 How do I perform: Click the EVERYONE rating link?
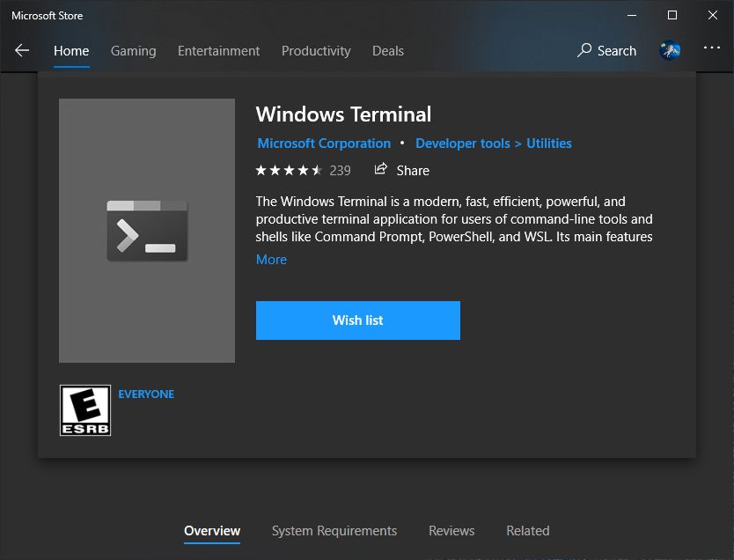pyautogui.click(x=146, y=394)
